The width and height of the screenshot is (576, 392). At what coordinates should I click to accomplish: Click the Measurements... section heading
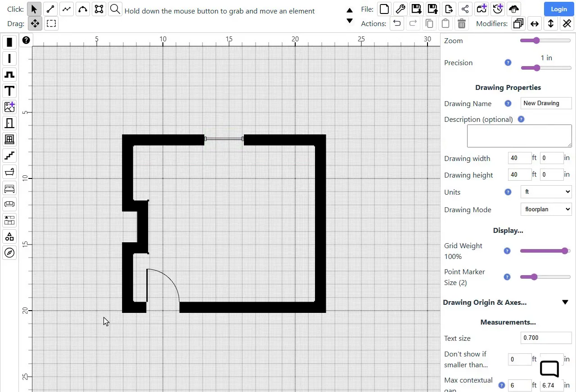pyautogui.click(x=508, y=322)
